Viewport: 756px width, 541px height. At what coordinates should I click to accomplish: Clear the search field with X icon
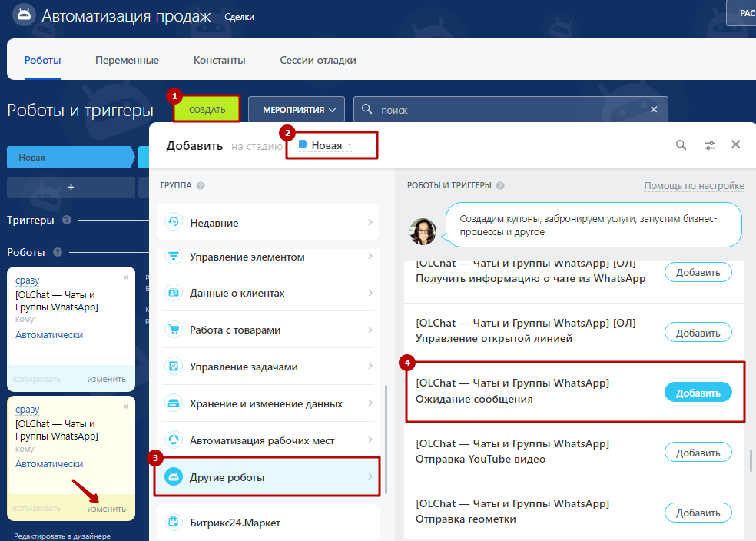coord(654,110)
